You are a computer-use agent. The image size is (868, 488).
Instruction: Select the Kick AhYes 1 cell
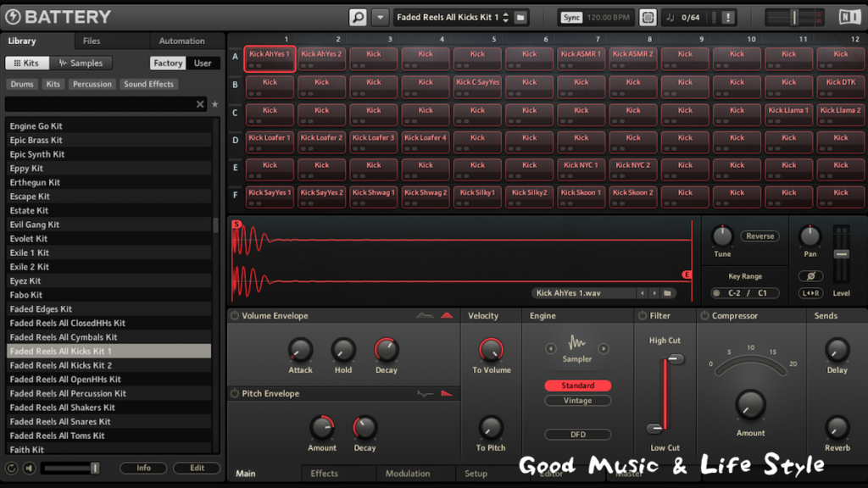pyautogui.click(x=270, y=58)
